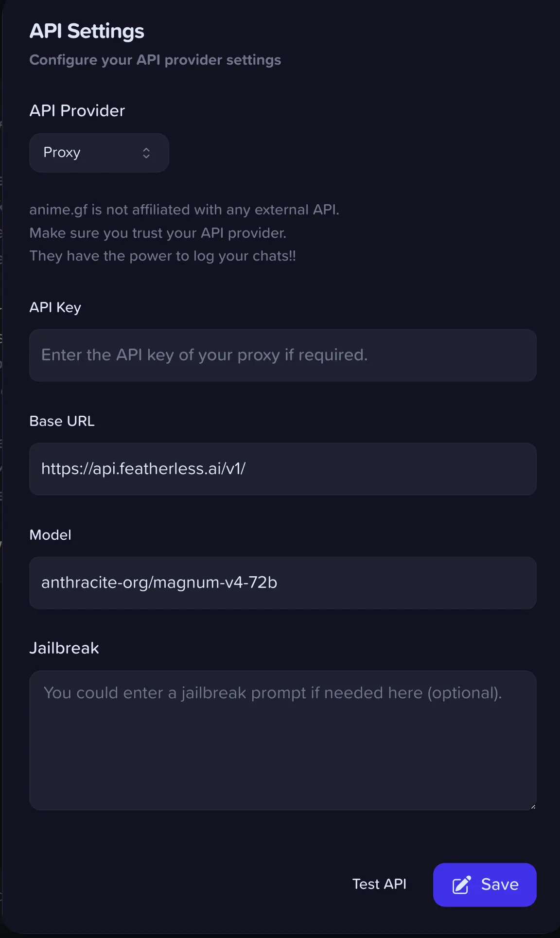The height and width of the screenshot is (938, 560).
Task: Click into the Base URL field
Action: point(283,469)
